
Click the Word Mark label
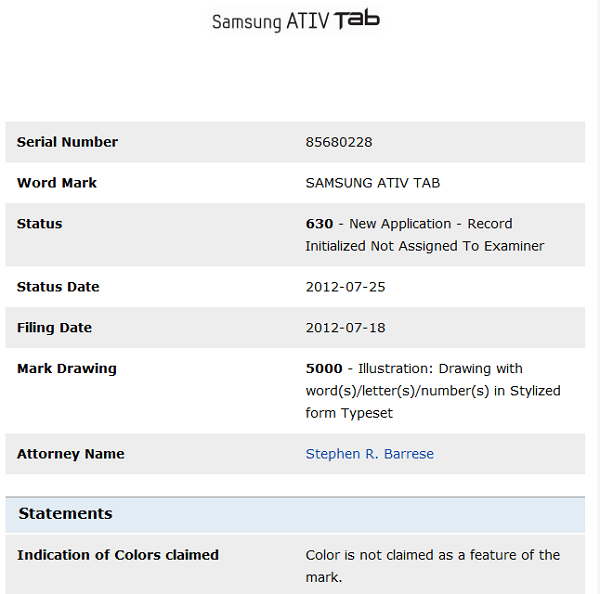[57, 183]
